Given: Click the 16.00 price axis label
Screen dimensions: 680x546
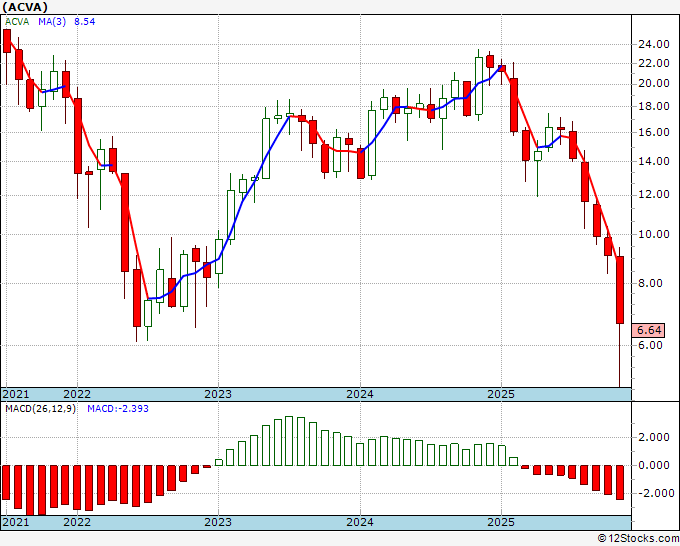Looking at the screenshot, I should point(654,132).
